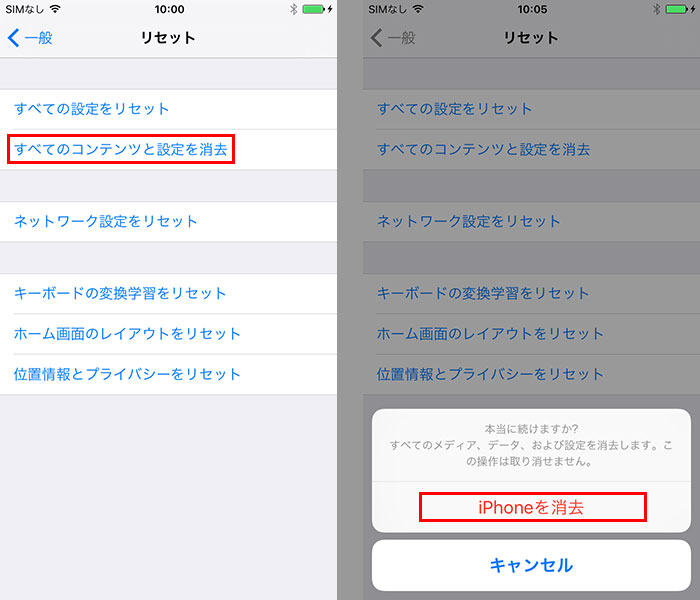700x600 pixels.
Task: Select ホーム画面のレイアウトをリセット on left screen
Action: [168, 334]
